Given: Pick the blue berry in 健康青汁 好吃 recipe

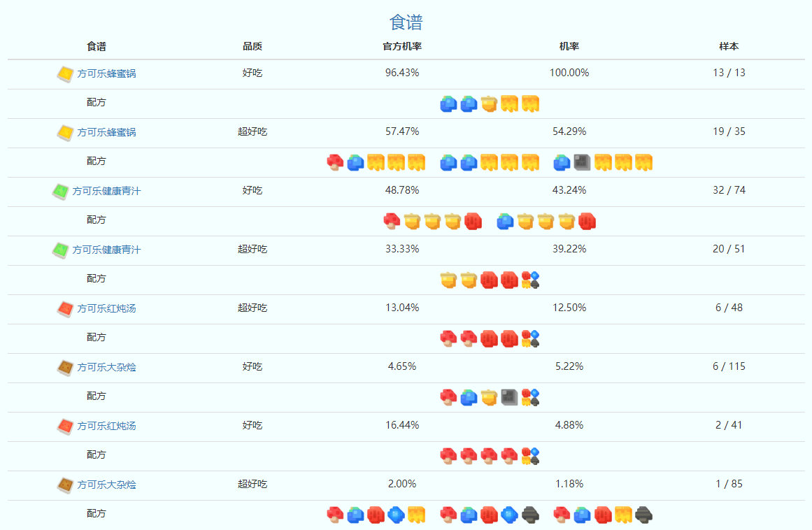Looking at the screenshot, I should click(505, 221).
